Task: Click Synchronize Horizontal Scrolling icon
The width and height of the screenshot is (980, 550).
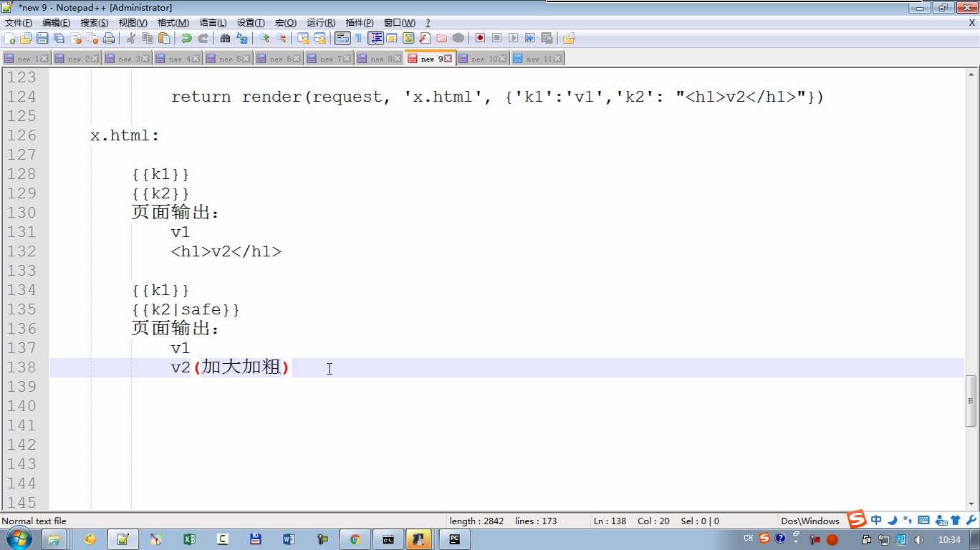Action: pos(320,38)
